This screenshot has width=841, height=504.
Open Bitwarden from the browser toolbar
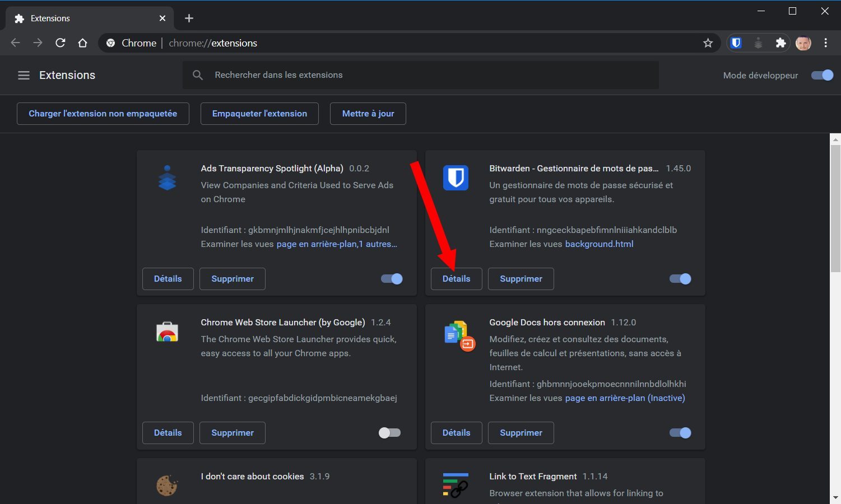pos(736,43)
